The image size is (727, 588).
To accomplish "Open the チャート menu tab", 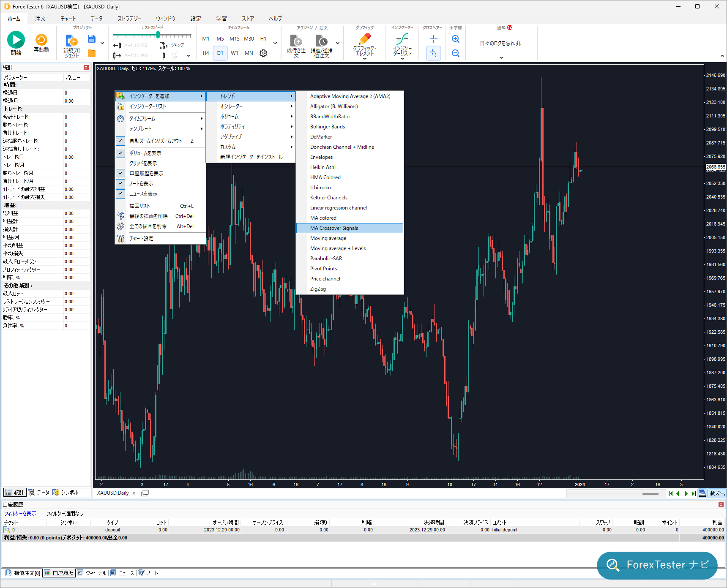I will pyautogui.click(x=68, y=19).
